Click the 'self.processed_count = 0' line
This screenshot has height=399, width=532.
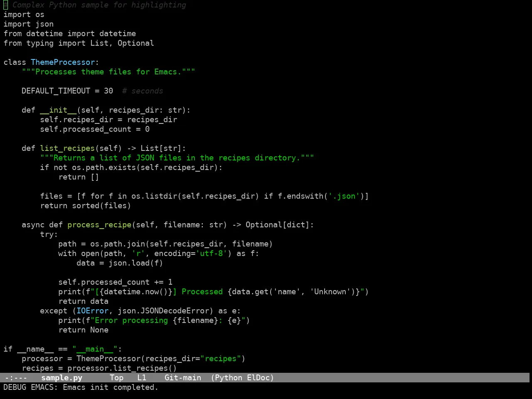pos(95,129)
